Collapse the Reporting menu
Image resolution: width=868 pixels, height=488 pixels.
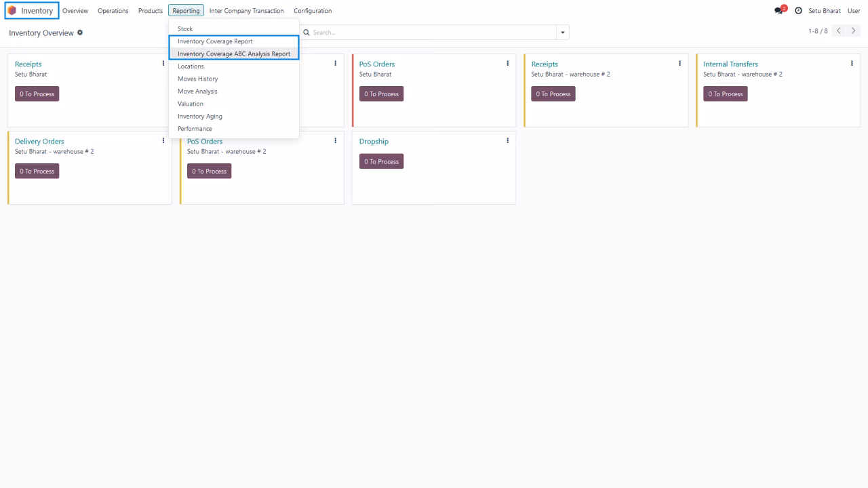[x=186, y=11]
